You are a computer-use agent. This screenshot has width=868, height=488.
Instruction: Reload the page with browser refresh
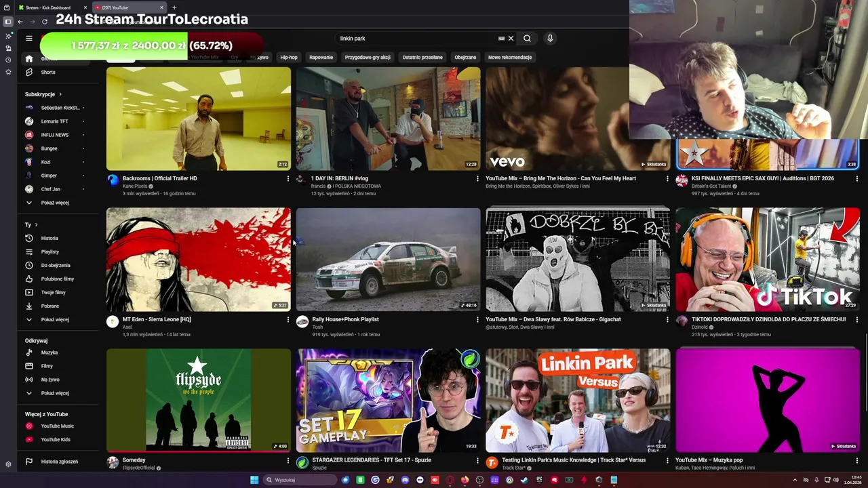44,22
